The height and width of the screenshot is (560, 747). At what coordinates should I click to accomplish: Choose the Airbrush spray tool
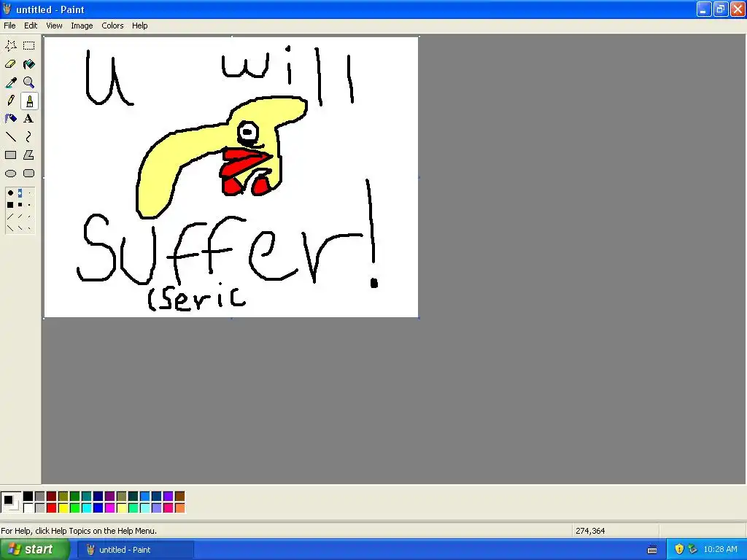10,119
